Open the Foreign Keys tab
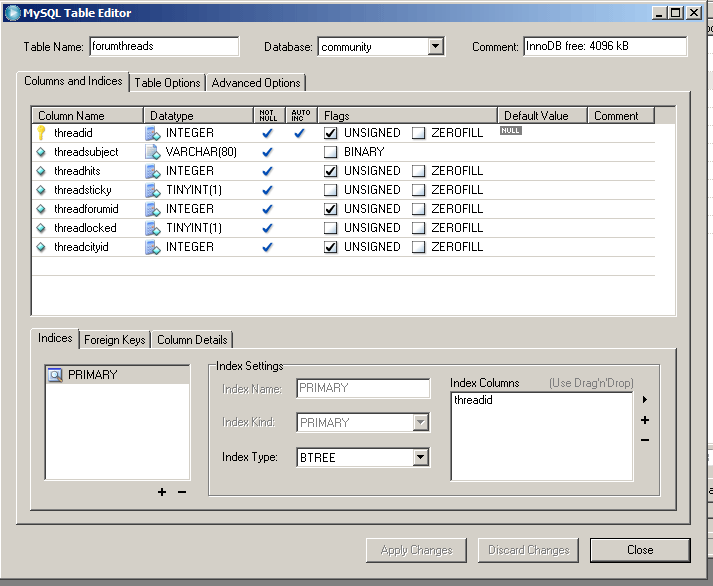This screenshot has width=713, height=586. tap(115, 340)
